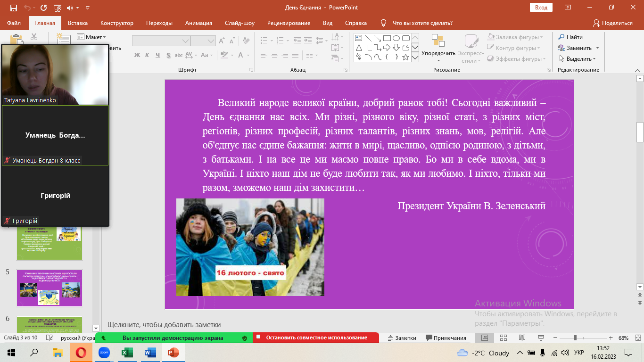Switch to the Переходы tab
Screen dimensions: 644x362
[159, 23]
